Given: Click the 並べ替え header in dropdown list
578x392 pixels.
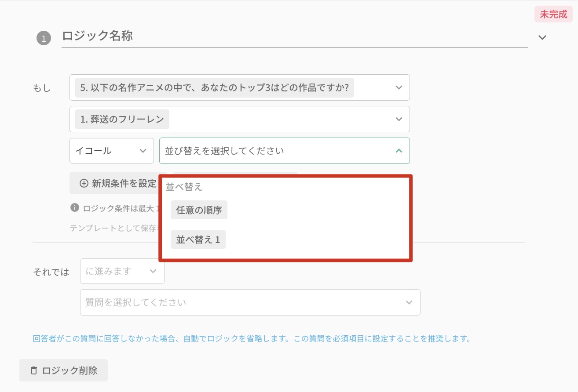Looking at the screenshot, I should (184, 187).
